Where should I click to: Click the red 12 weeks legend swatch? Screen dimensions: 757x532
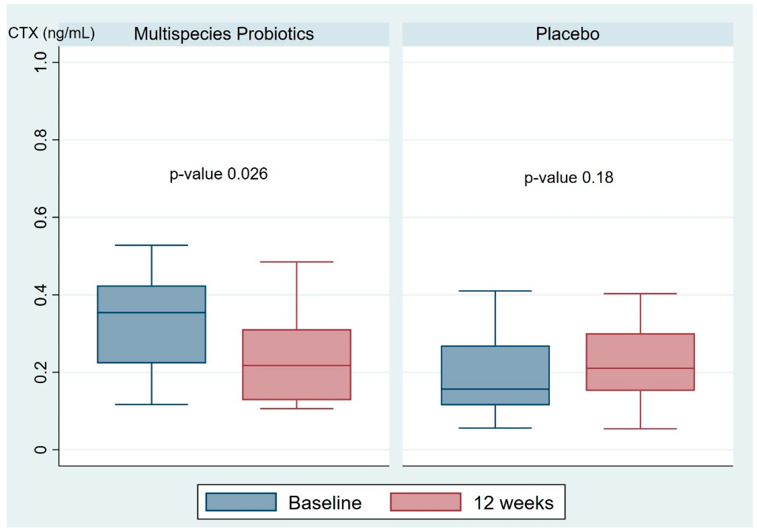point(425,502)
